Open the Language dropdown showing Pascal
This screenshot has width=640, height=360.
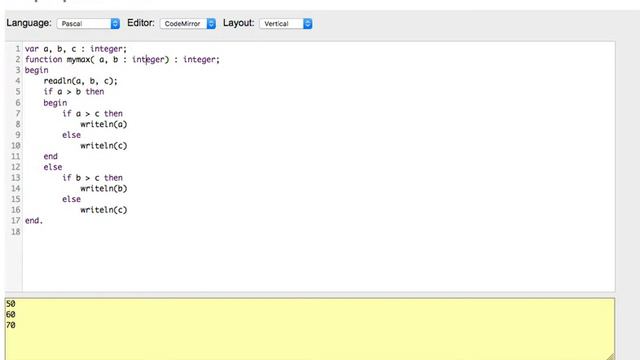88,24
